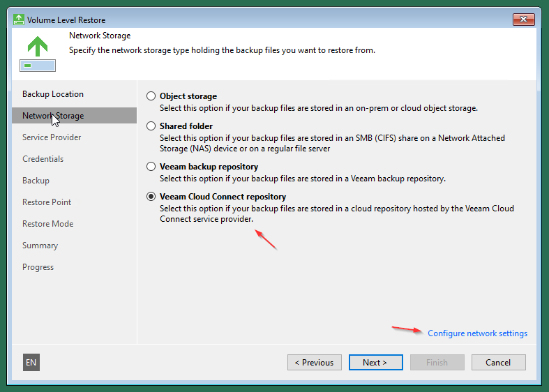This screenshot has width=549, height=392.
Task: Click the Next button
Action: tap(376, 362)
